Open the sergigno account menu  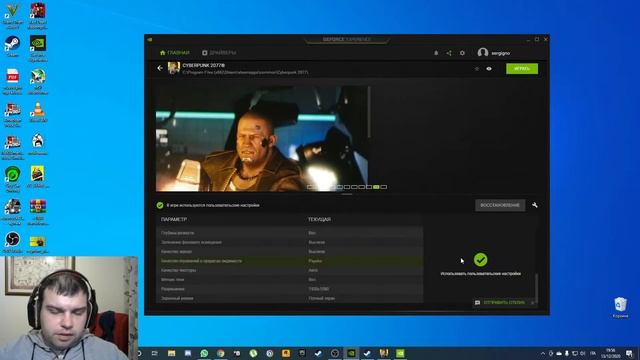click(494, 53)
